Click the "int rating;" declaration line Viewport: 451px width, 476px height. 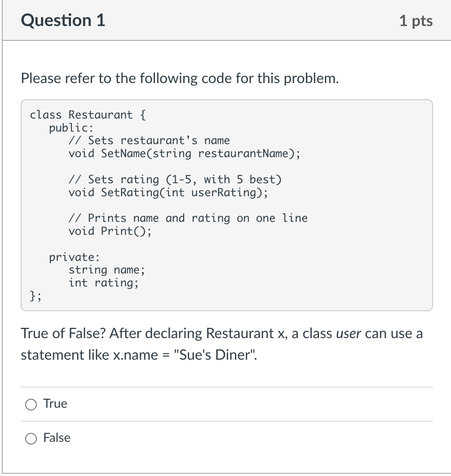point(104,283)
